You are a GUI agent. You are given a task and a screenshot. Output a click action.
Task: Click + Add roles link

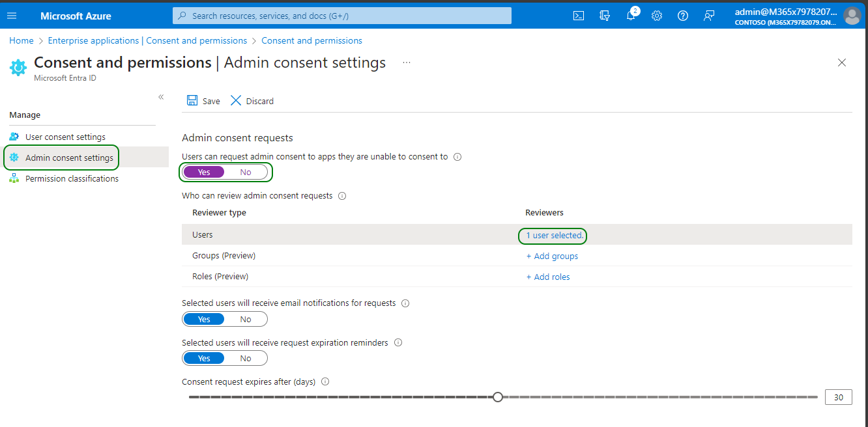click(x=548, y=277)
